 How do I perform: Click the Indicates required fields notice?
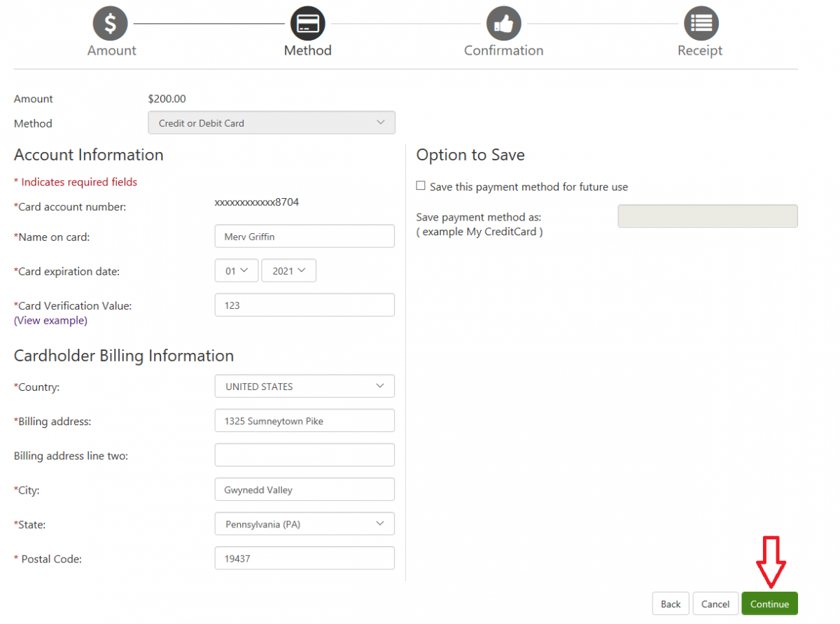coord(76,182)
